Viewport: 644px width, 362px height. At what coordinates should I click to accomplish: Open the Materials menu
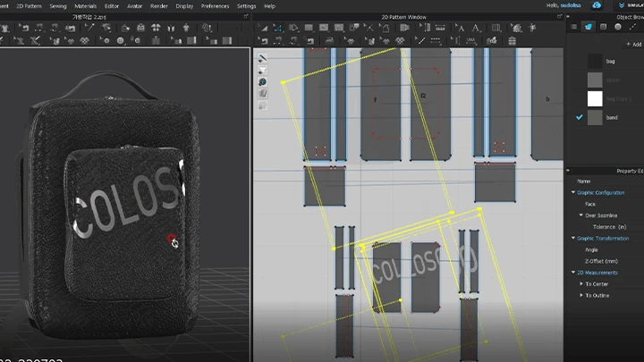86,6
